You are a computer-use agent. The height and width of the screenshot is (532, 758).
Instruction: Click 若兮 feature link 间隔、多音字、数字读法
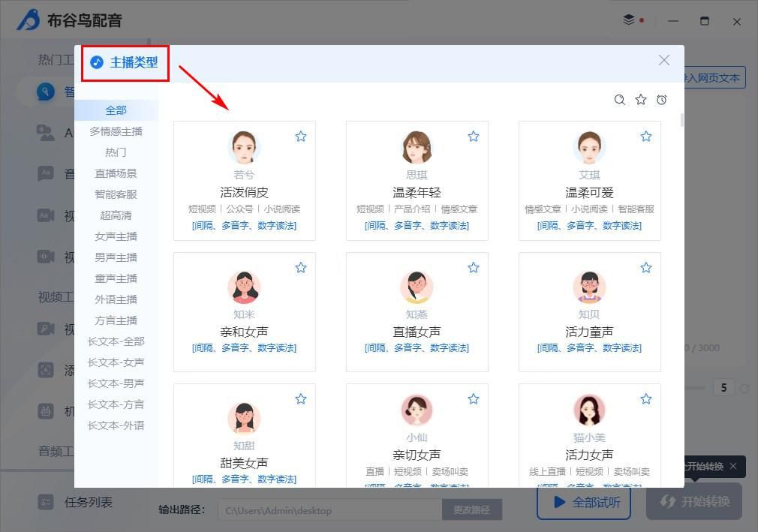coord(244,226)
